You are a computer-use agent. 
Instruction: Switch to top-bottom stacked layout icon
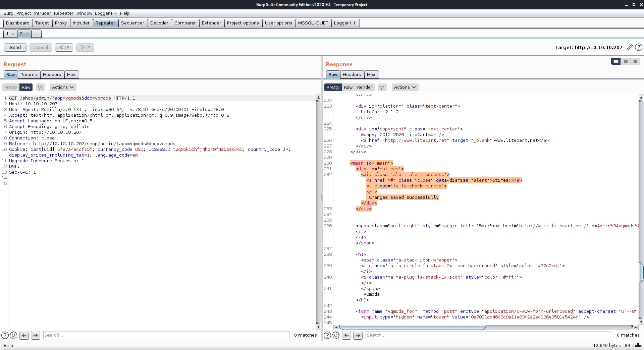(x=626, y=61)
